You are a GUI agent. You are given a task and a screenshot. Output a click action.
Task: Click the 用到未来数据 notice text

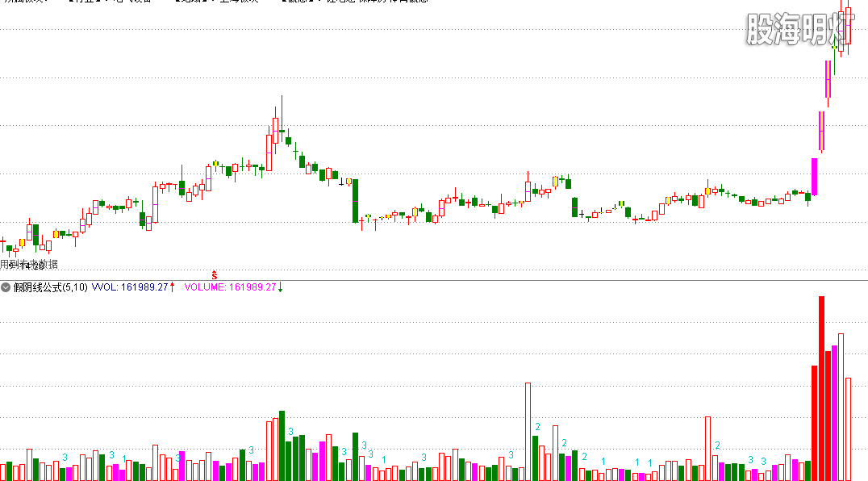(x=29, y=264)
